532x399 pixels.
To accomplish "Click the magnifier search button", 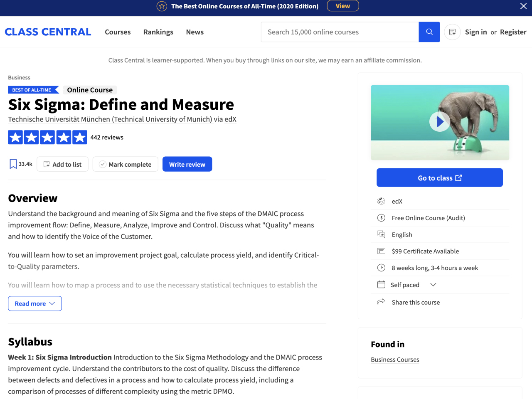I will point(429,32).
